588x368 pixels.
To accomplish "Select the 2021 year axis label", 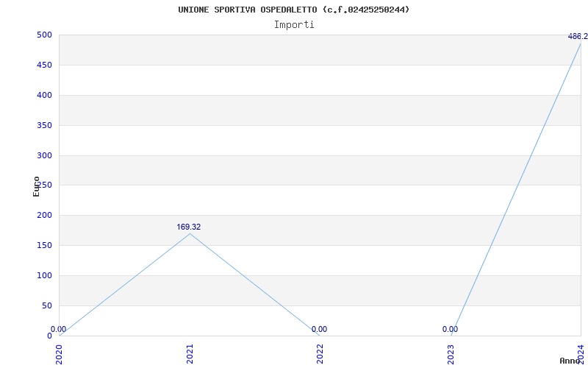I will click(x=190, y=354).
